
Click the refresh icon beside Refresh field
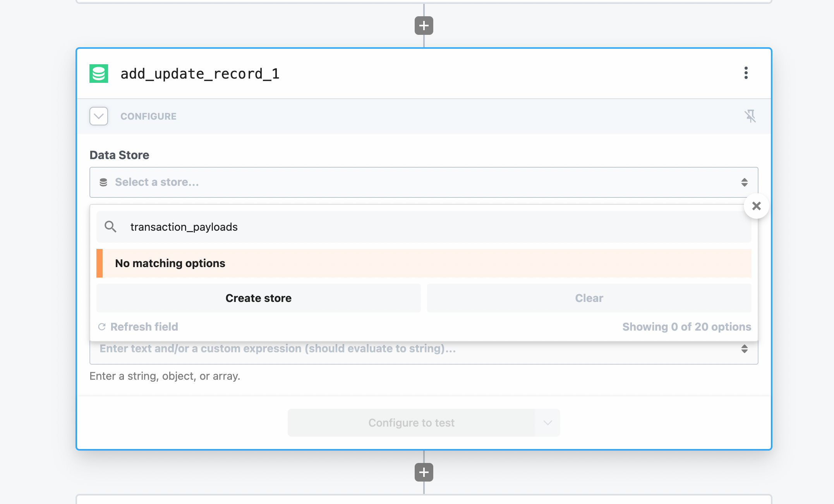(102, 326)
